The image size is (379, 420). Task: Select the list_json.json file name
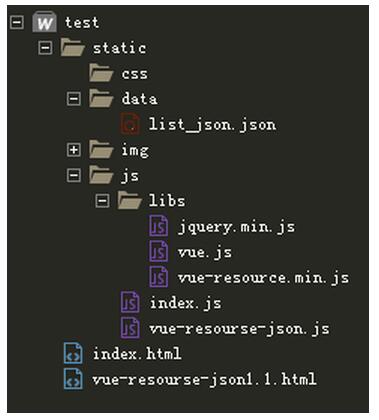coord(212,125)
